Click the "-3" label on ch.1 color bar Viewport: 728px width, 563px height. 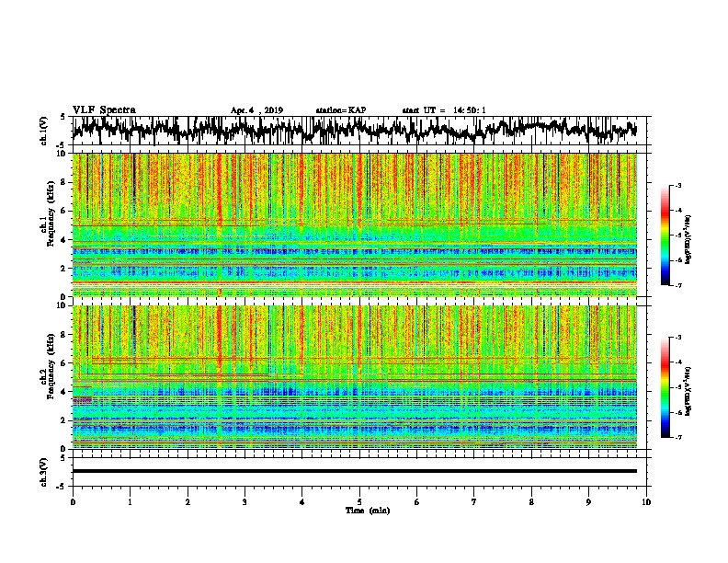click(x=677, y=186)
